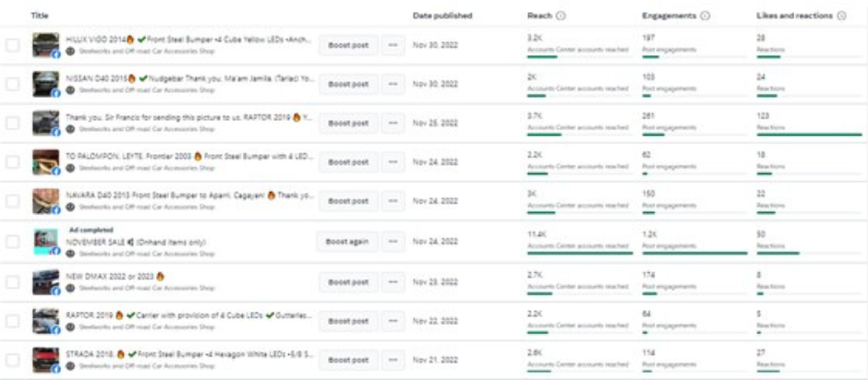Image resolution: width=868 pixels, height=380 pixels.
Task: Open more options for STRADA 2018 post
Action: pos(392,360)
